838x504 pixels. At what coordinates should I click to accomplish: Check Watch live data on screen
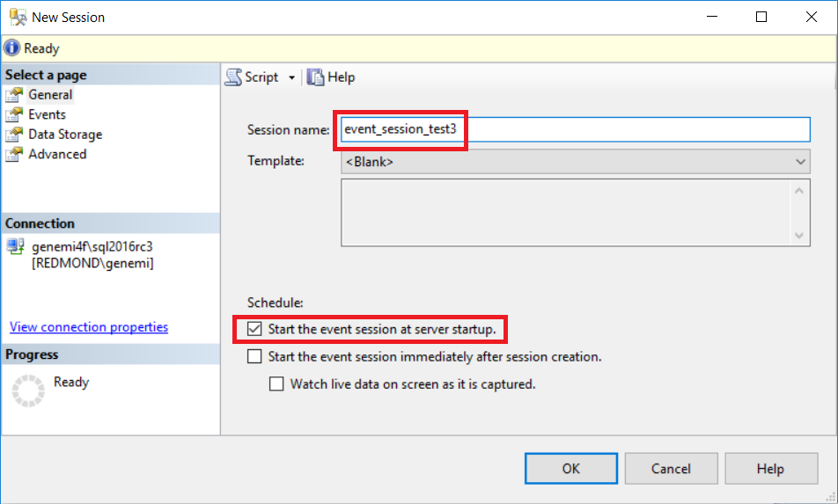276,383
